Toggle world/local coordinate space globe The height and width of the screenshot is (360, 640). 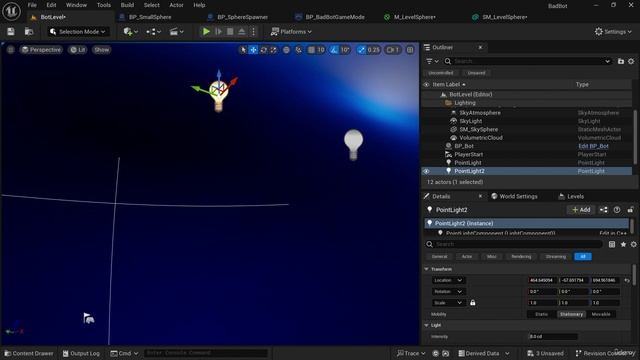[287, 50]
